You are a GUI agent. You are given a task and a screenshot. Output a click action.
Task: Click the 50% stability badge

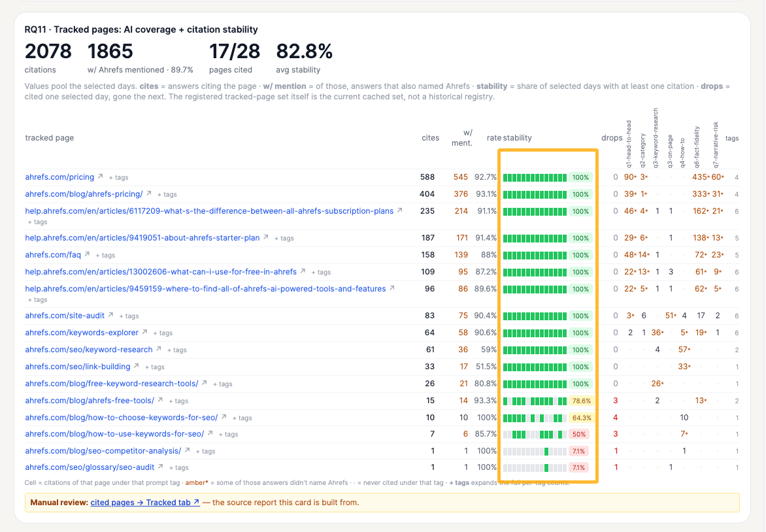(x=579, y=435)
